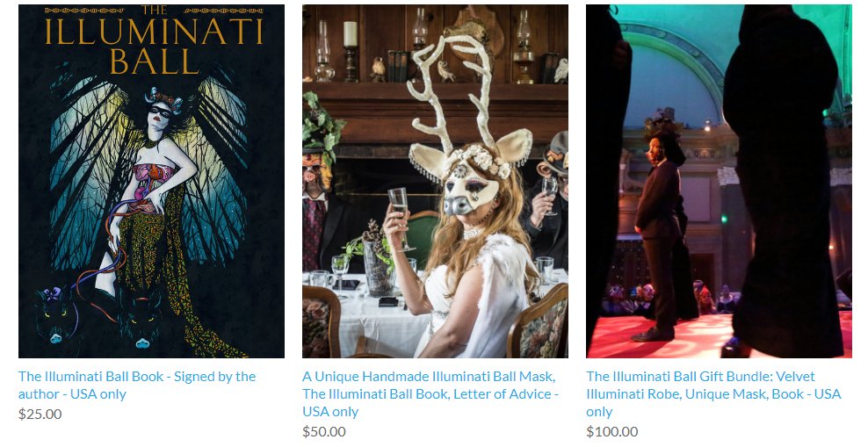Image resolution: width=868 pixels, height=447 pixels.
Task: Click the suited man standing on the stage
Action: tap(661, 227)
